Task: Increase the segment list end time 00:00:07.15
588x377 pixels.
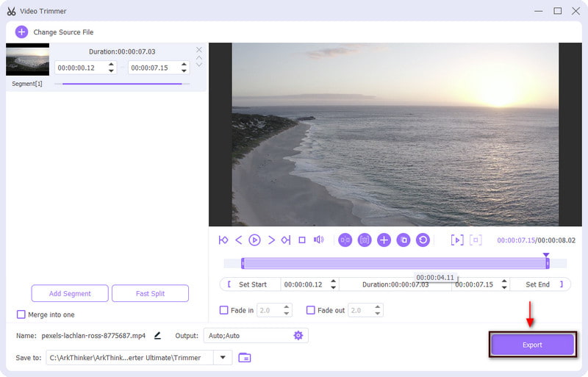Action: click(x=184, y=65)
